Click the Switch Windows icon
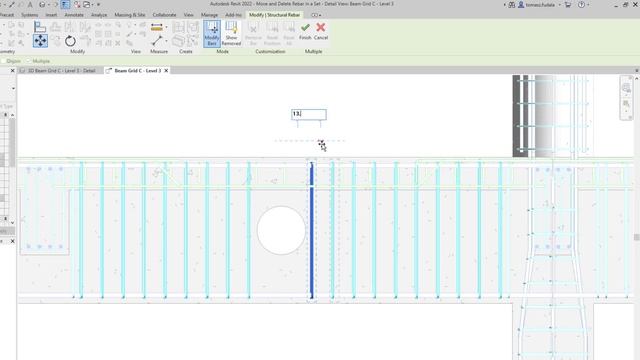 click(87, 5)
